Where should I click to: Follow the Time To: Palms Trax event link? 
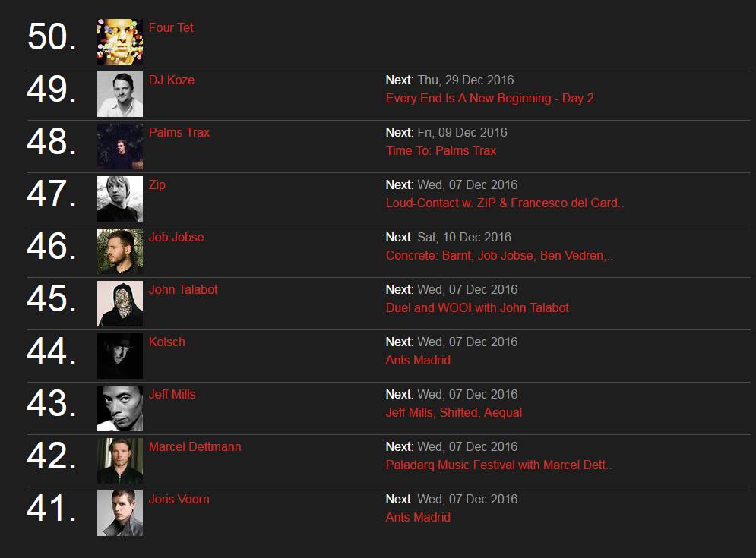[x=441, y=151]
